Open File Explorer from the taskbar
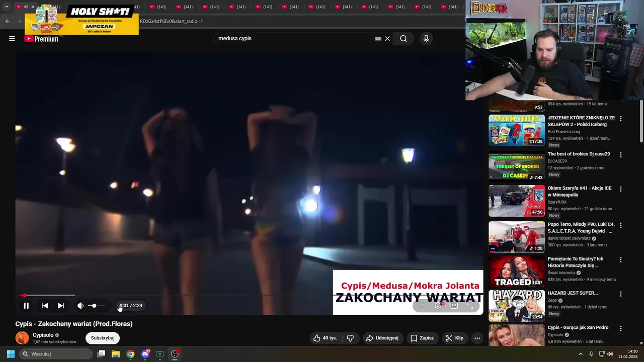The image size is (644, 362). pos(115,354)
